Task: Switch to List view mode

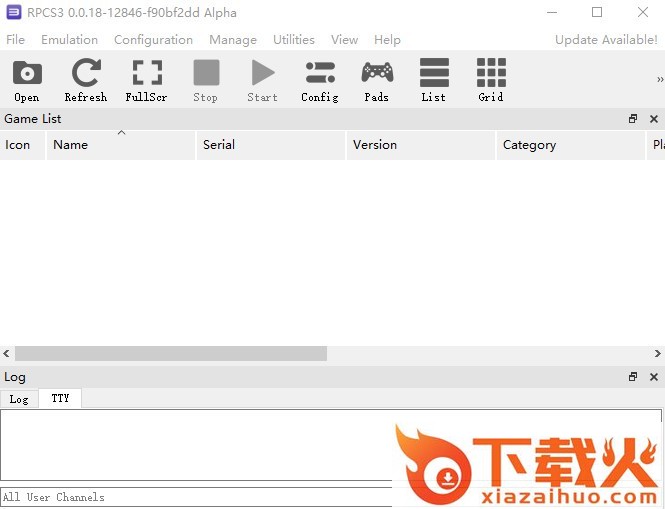Action: [433, 81]
